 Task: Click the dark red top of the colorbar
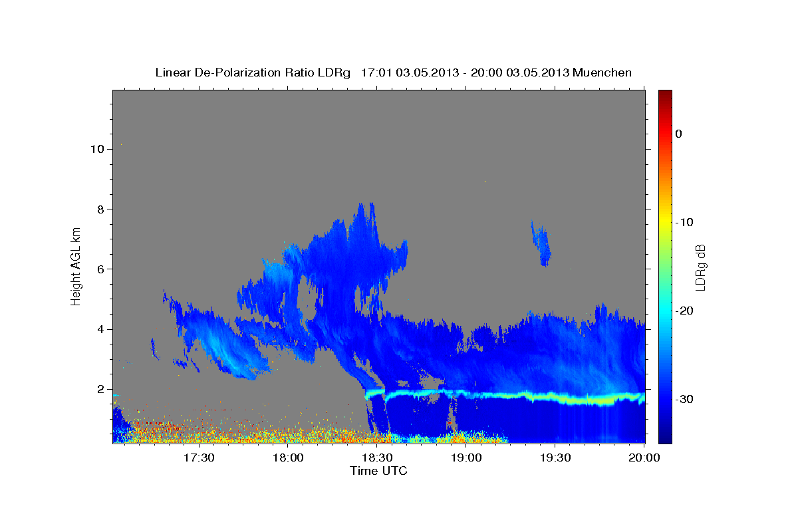665,94
